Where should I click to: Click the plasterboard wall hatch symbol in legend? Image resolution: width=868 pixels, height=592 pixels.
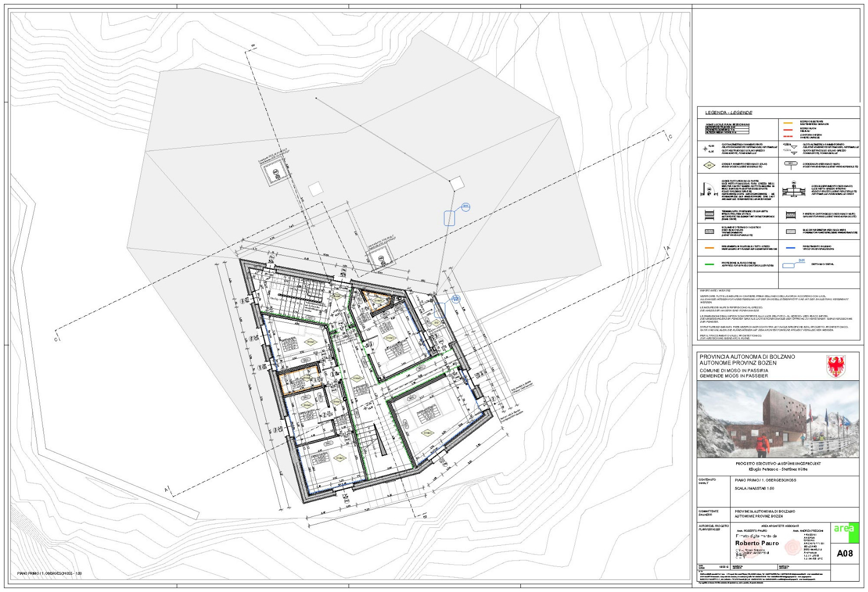point(790,215)
